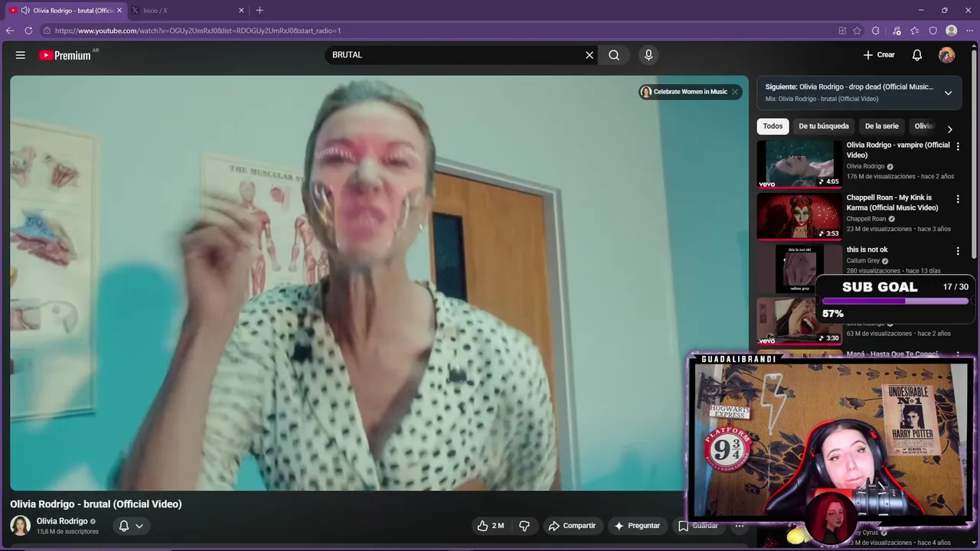Add page to favorites star
Image resolution: width=980 pixels, height=551 pixels.
pos(857,31)
